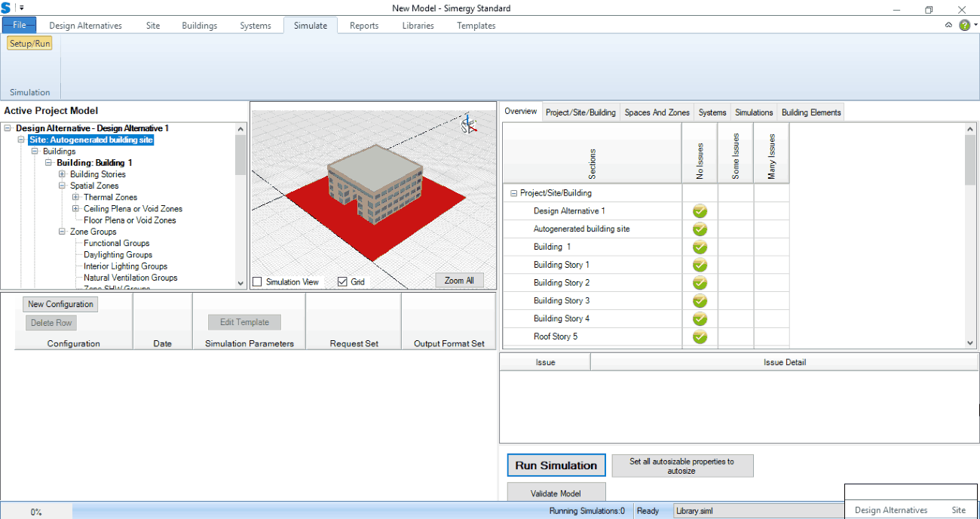Click the green check for Building Story 2
This screenshot has height=519, width=980.
[x=700, y=283]
